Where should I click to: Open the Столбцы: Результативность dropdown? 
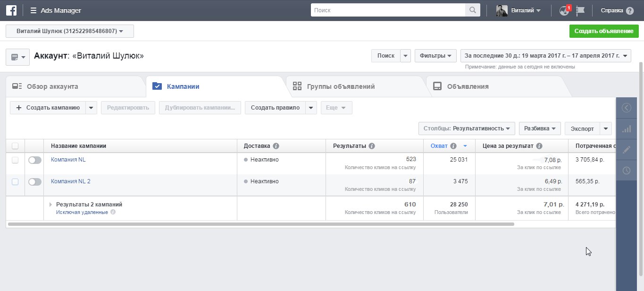coord(467,128)
